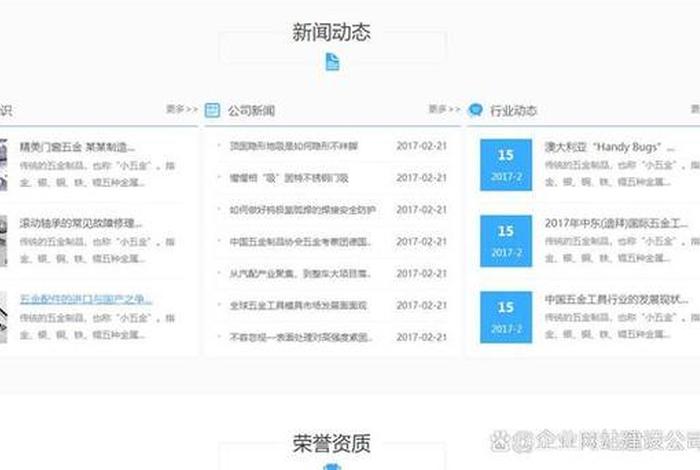Click the 更多>> link left of 公司新闻 icon
The width and height of the screenshot is (700, 470).
pyautogui.click(x=182, y=109)
